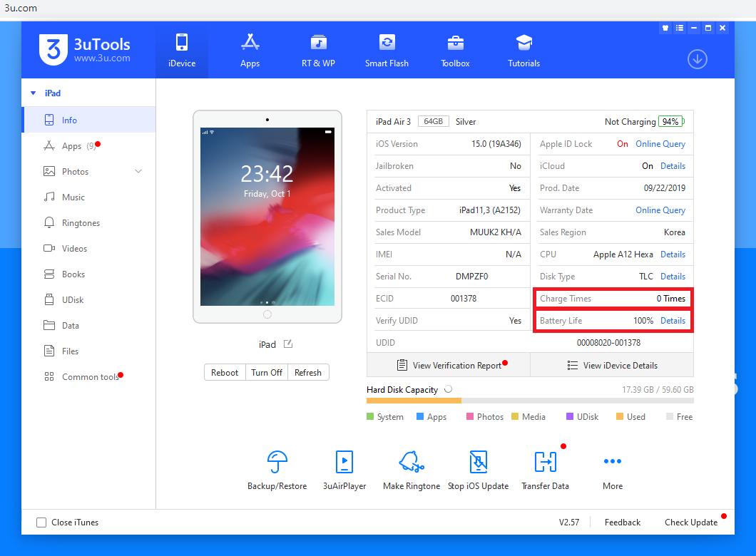The height and width of the screenshot is (556, 756).
Task: Open Apps (9) in the sidebar
Action: click(88, 145)
